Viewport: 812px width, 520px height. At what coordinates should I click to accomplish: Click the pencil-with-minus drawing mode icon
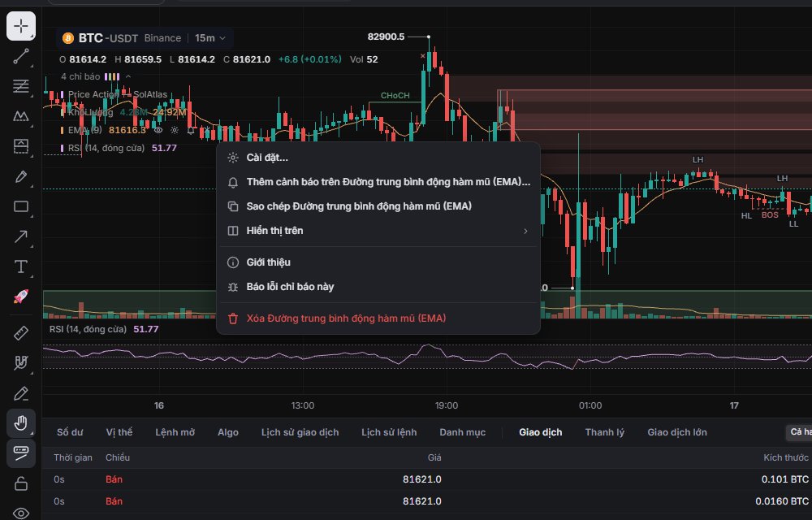(21, 393)
